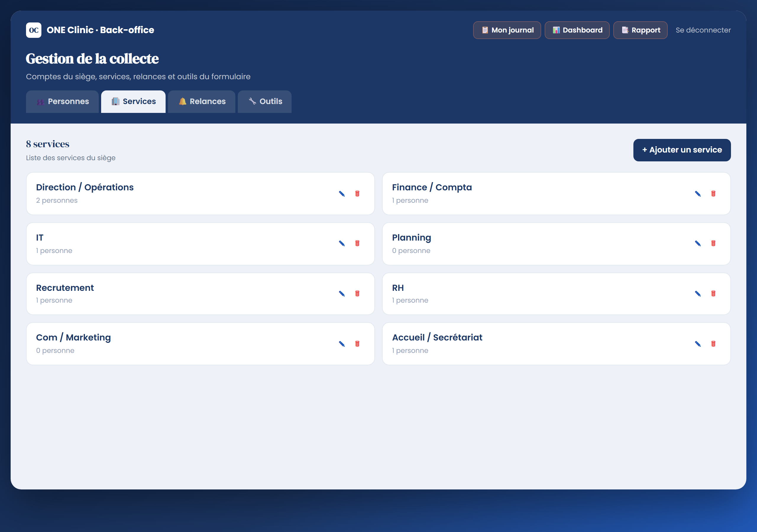Open the Dashboard page

click(x=577, y=30)
